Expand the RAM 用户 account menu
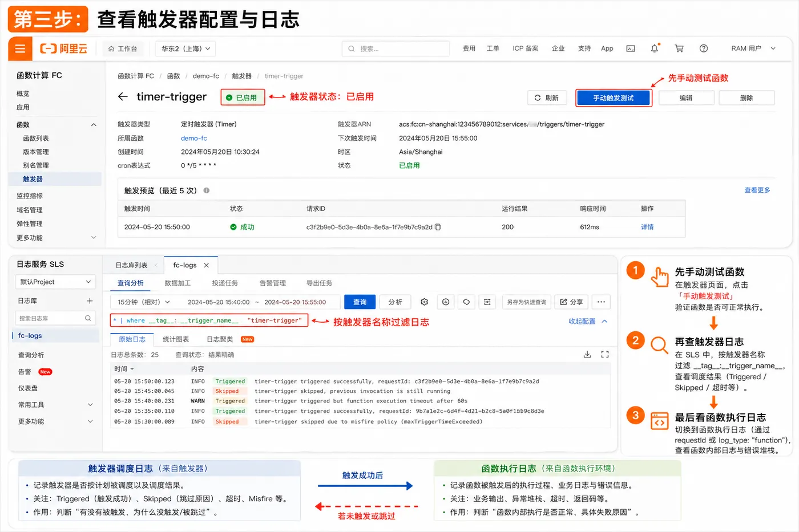Screen dimensions: 799x532 (753, 48)
